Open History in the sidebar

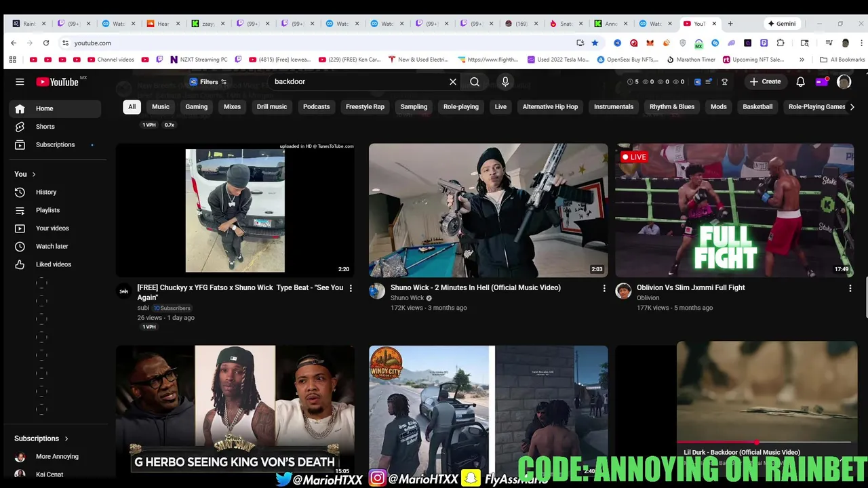coord(55,192)
